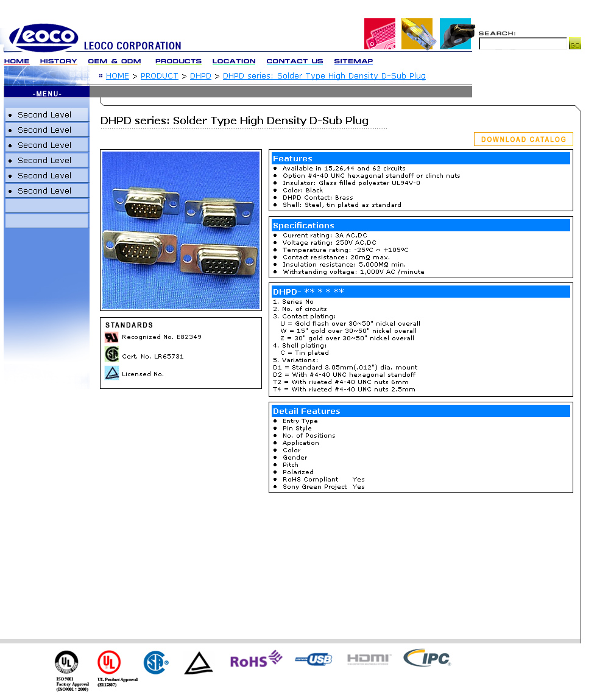Click the IPC logo in footer
This screenshot has height=700, width=611.
[427, 658]
